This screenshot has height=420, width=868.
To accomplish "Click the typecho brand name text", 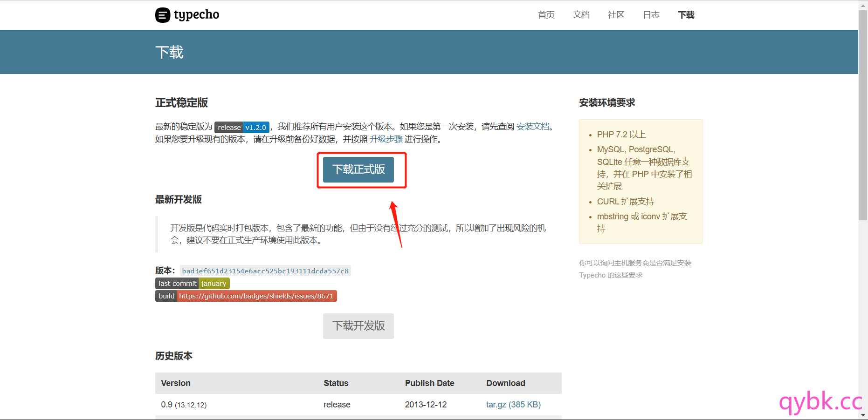I will (x=196, y=15).
